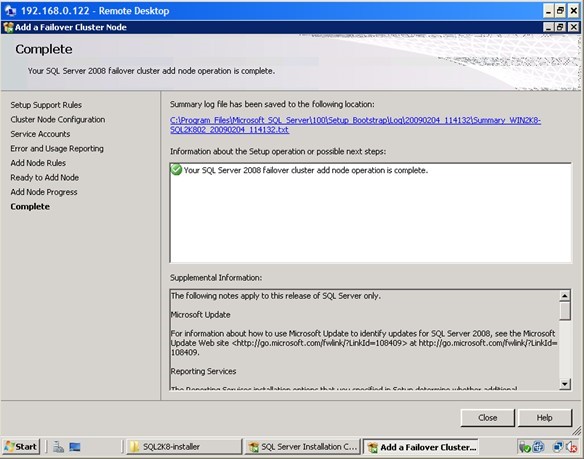
Task: Restore the Remote Desktop window
Action: (561, 11)
